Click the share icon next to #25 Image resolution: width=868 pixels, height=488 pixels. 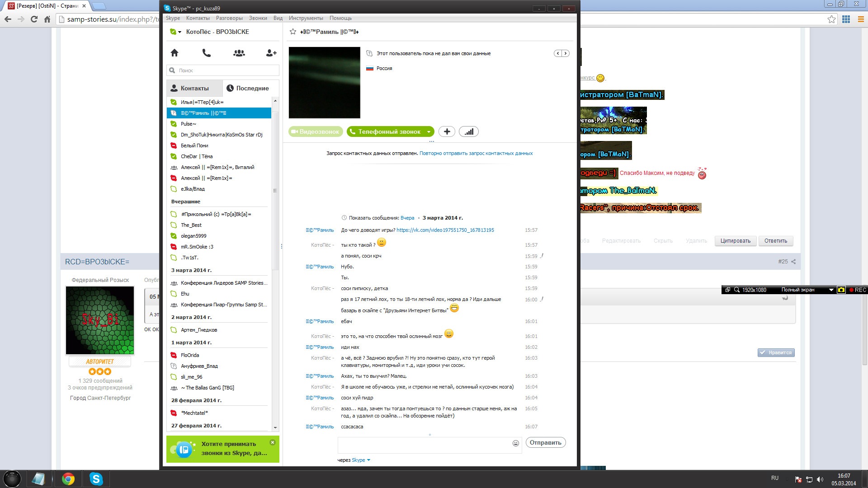tap(793, 262)
